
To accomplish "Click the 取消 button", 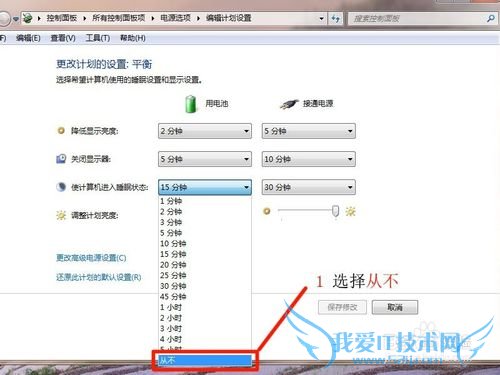I will pos(395,307).
